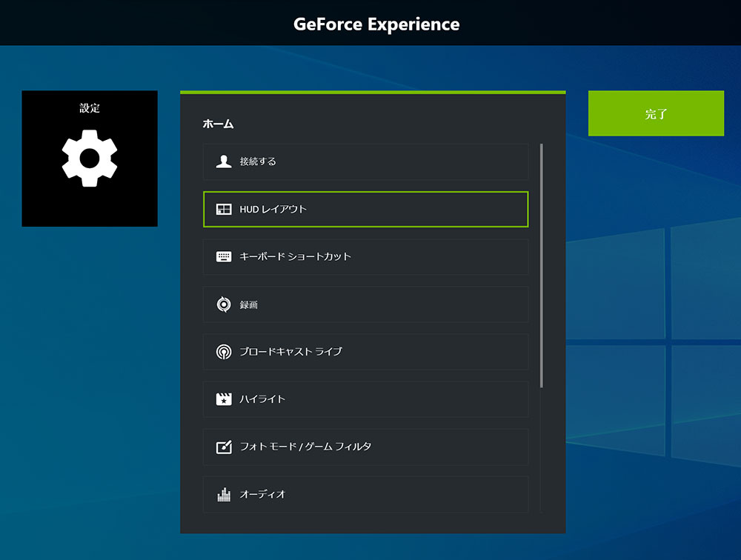The image size is (741, 560).
Task: Open フォトモード/ゲームフィルタ settings
Action: click(363, 447)
